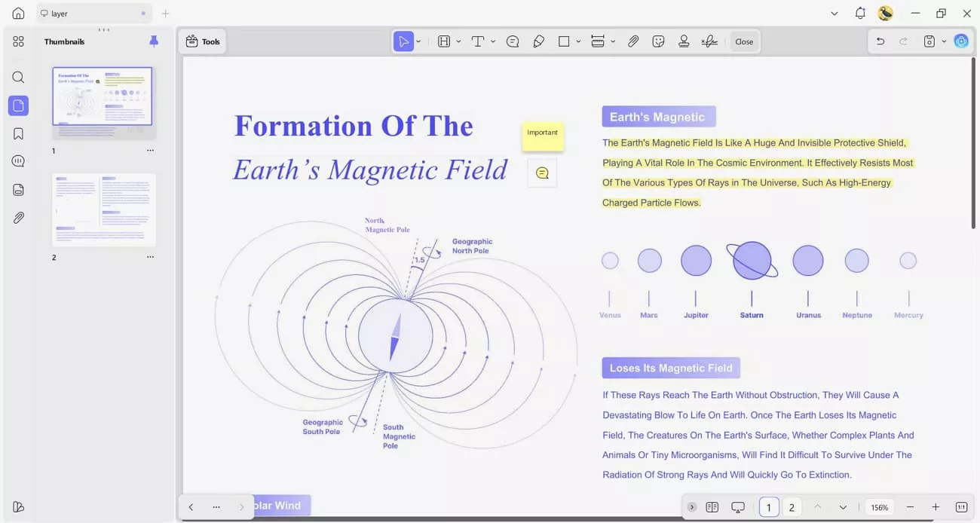
Task: Click the 156% zoom level control
Action: (879, 507)
